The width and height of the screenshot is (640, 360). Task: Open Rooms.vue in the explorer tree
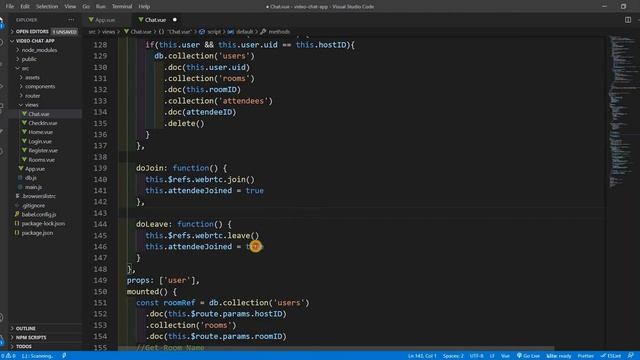(x=41, y=160)
